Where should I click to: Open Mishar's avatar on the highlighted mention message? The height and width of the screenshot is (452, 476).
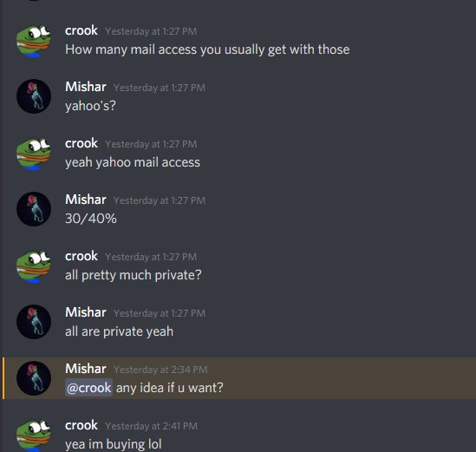(x=34, y=378)
